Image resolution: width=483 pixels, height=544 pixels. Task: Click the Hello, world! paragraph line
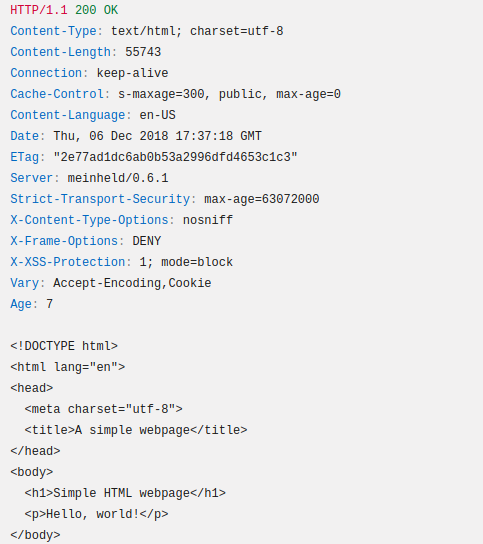coord(96,514)
